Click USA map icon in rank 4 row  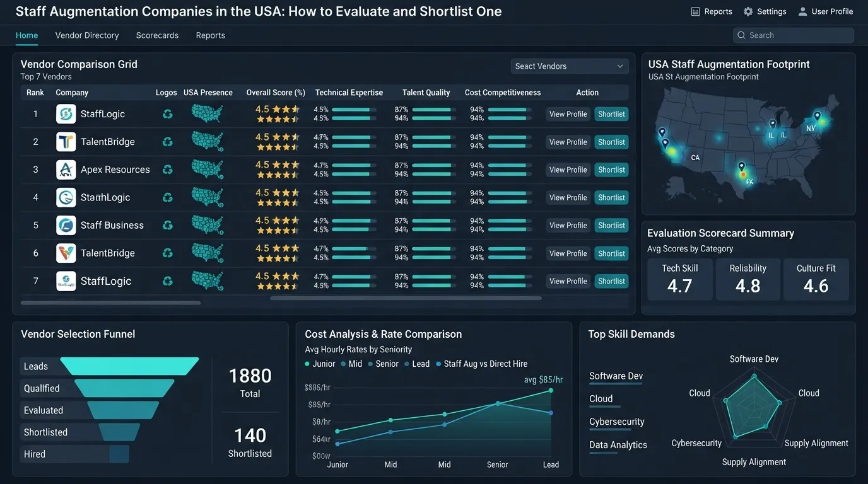pyautogui.click(x=208, y=197)
